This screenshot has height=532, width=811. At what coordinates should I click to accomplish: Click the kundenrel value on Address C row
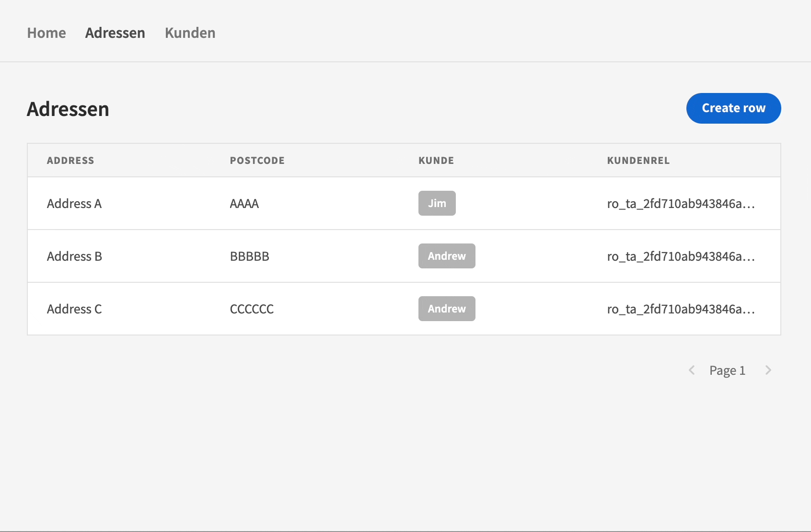[680, 309]
